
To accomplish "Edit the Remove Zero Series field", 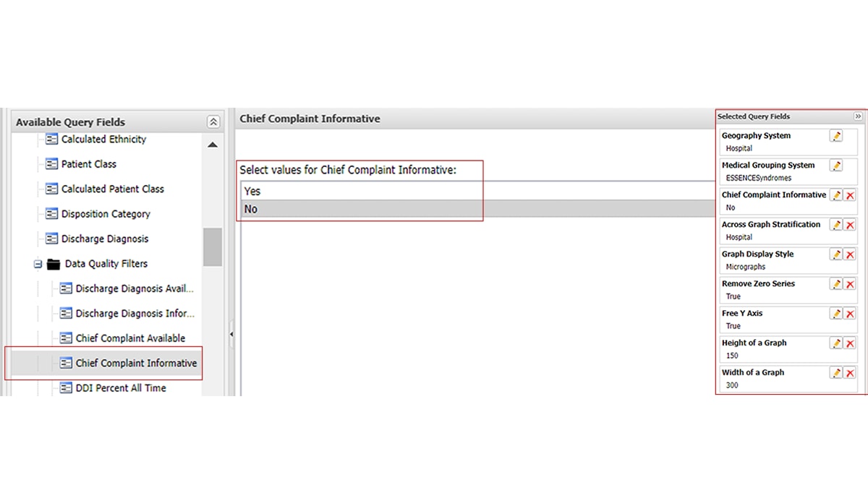I will coord(836,284).
